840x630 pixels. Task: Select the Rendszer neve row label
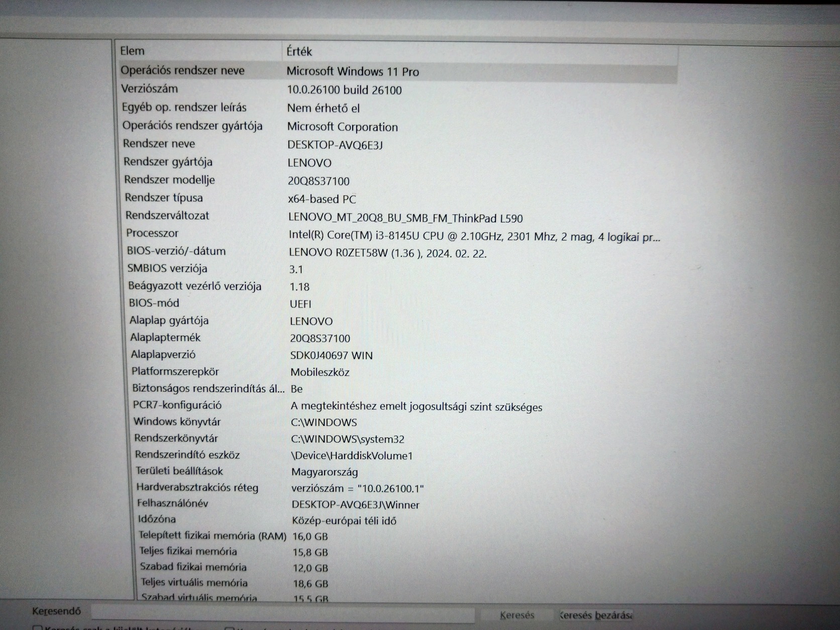(x=159, y=144)
